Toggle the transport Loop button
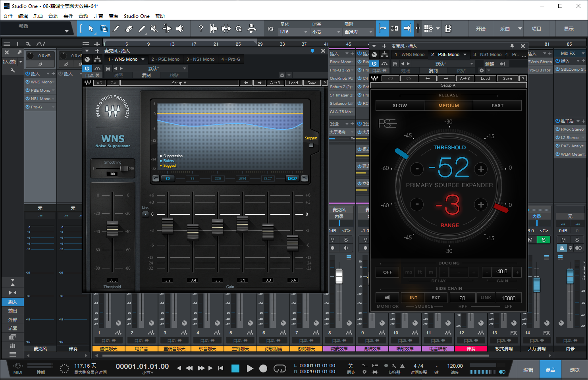588x380 pixels. click(280, 368)
